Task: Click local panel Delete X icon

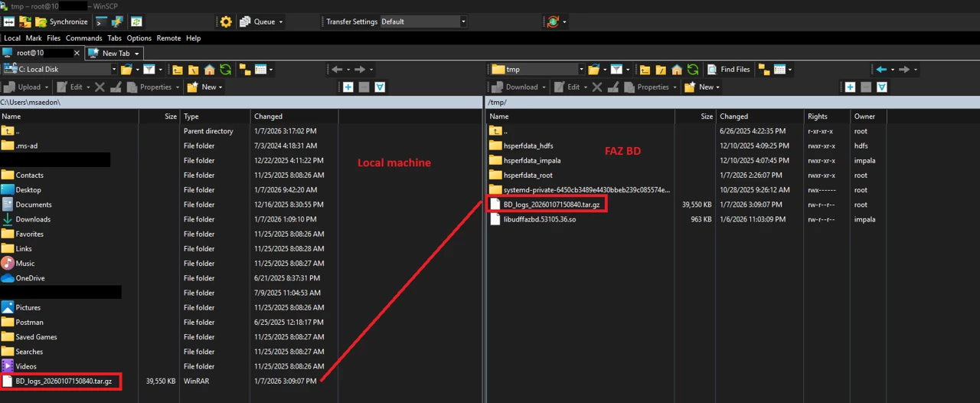Action: pyautogui.click(x=100, y=87)
